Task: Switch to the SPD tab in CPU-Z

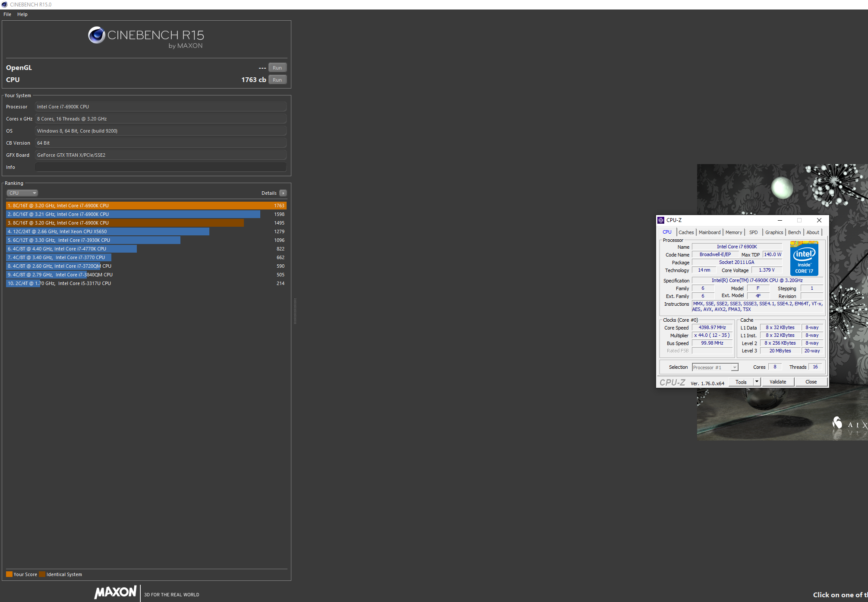Action: (x=754, y=232)
